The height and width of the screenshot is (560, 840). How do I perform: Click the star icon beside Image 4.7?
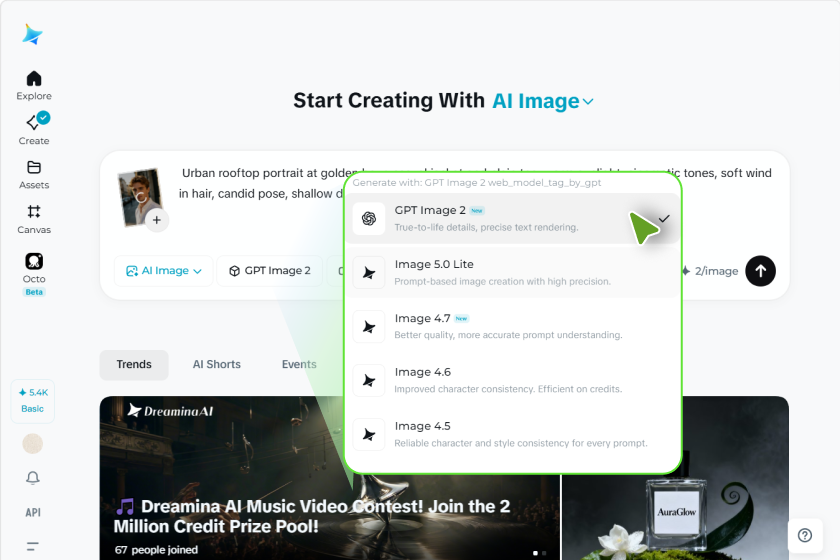(x=369, y=326)
